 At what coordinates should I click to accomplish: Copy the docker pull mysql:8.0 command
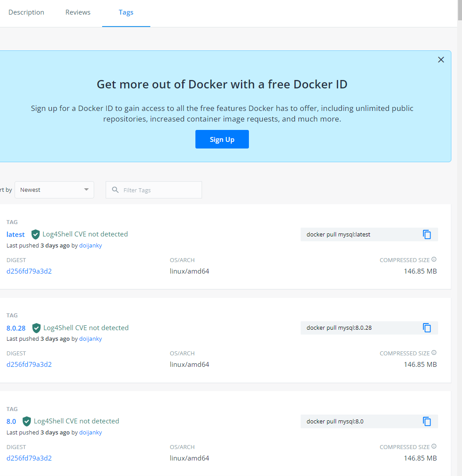tap(427, 421)
